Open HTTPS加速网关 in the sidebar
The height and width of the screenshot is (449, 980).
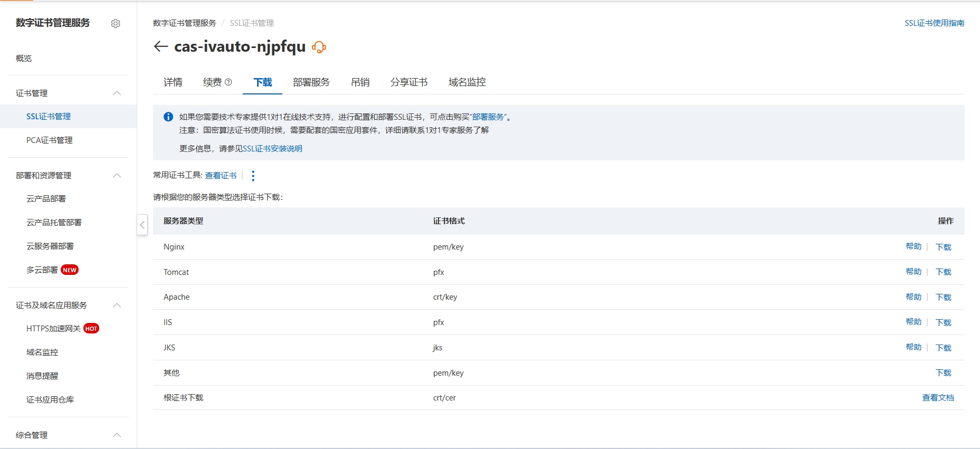click(x=53, y=329)
